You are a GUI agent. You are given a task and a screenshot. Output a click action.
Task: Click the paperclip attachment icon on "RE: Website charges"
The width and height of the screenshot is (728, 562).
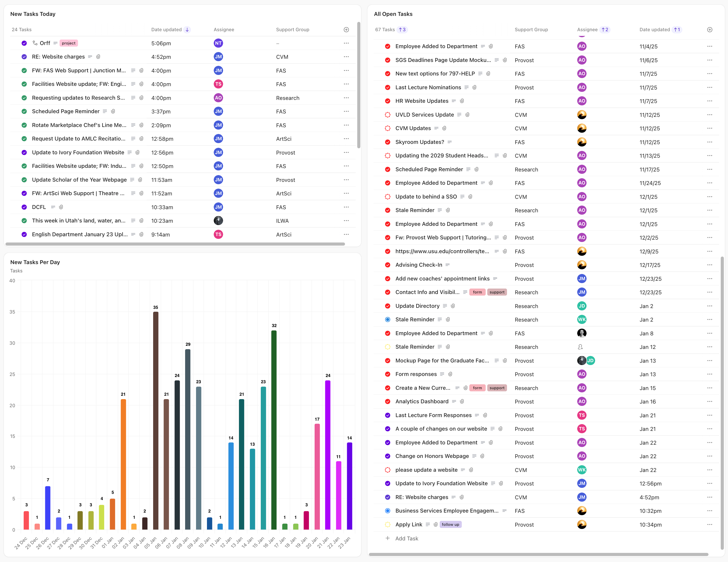[98, 57]
